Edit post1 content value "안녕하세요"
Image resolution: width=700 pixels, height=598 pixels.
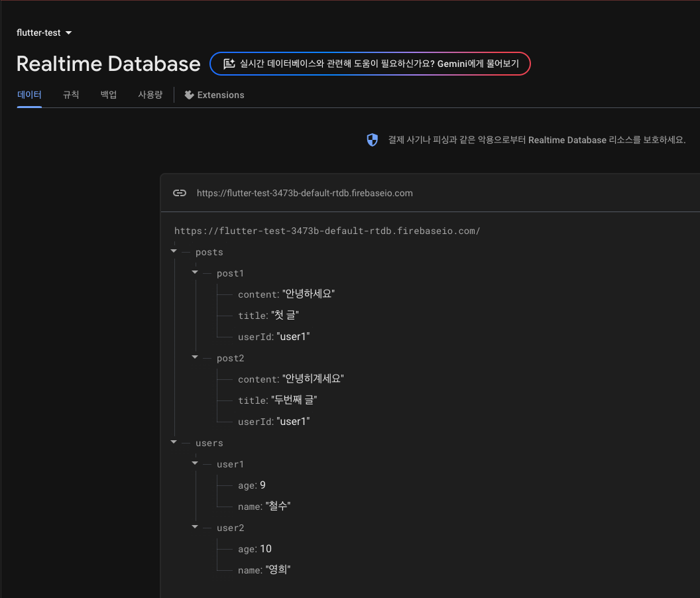point(308,294)
